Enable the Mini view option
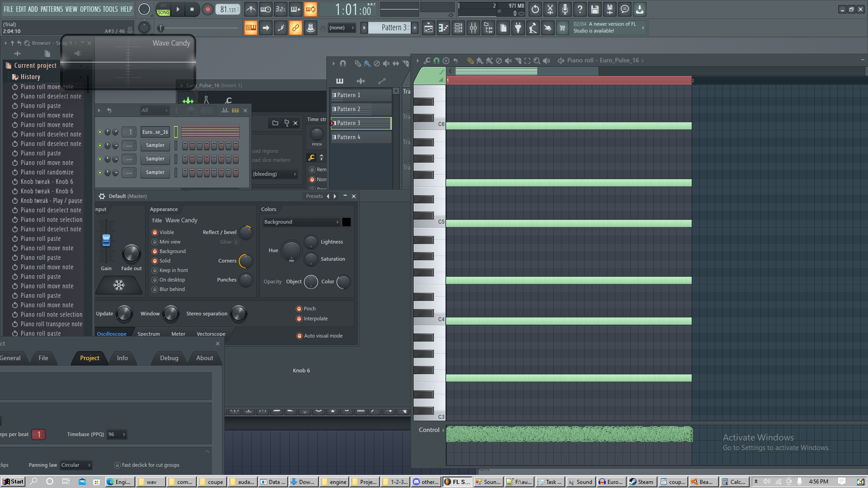The height and width of the screenshot is (488, 868). click(155, 242)
